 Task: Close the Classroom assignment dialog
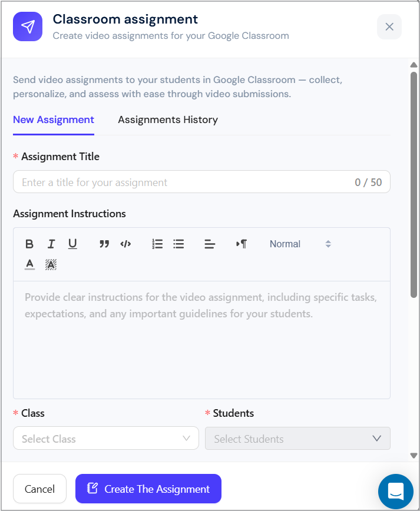coord(389,26)
